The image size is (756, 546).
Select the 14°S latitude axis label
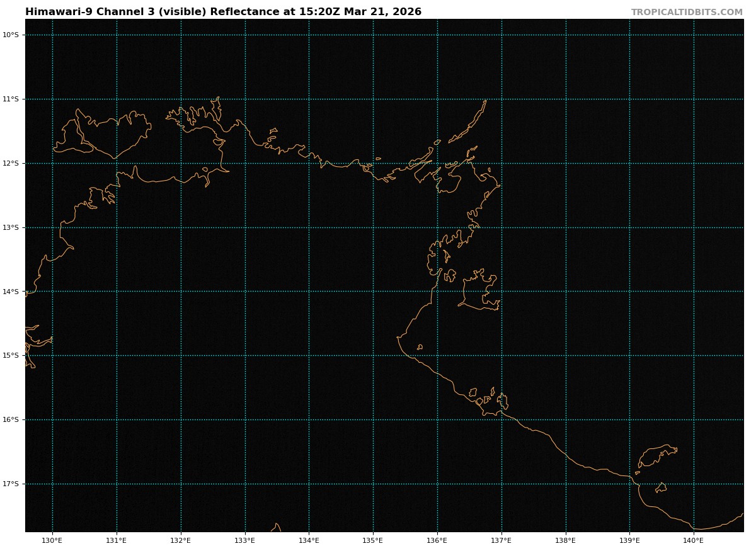click(x=11, y=292)
